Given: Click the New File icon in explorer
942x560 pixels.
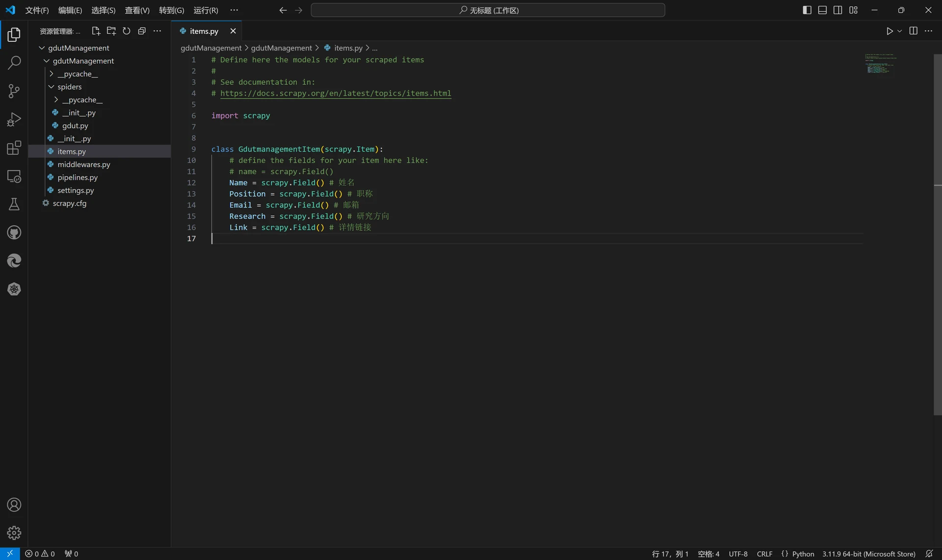Looking at the screenshot, I should coord(96,31).
